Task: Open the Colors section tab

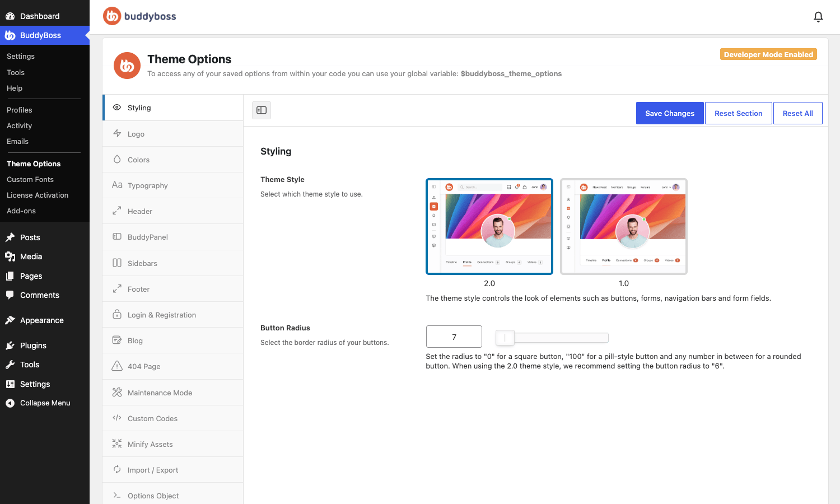Action: [x=173, y=160]
